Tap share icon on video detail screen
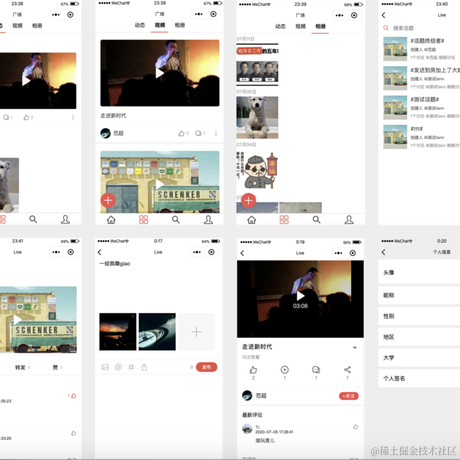Image resolution: width=460 pixels, height=460 pixels. coord(347,370)
